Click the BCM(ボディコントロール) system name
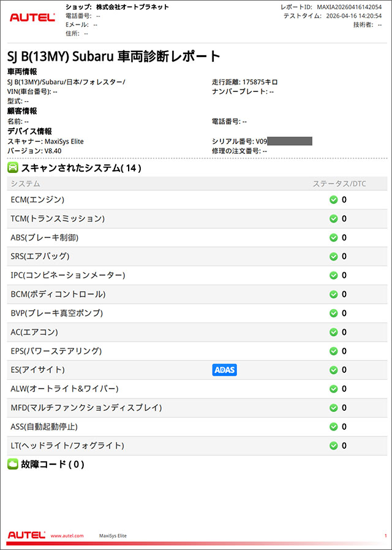392x550 pixels. [x=58, y=294]
